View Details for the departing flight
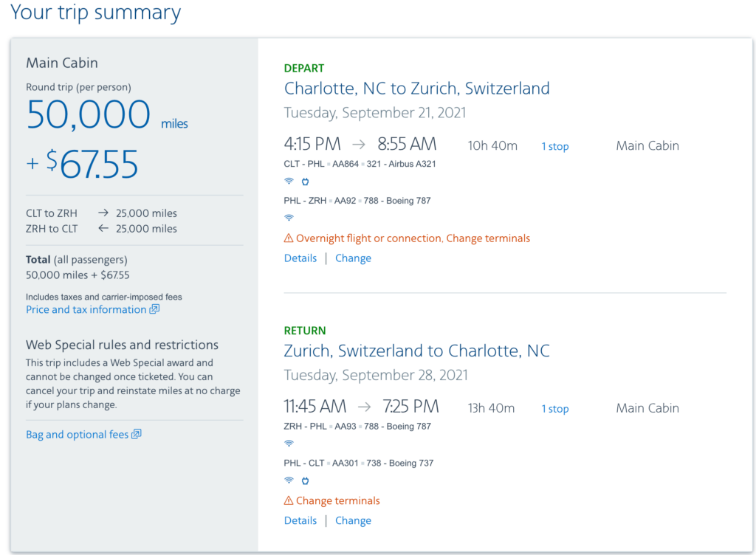The image size is (756, 555). coord(300,258)
